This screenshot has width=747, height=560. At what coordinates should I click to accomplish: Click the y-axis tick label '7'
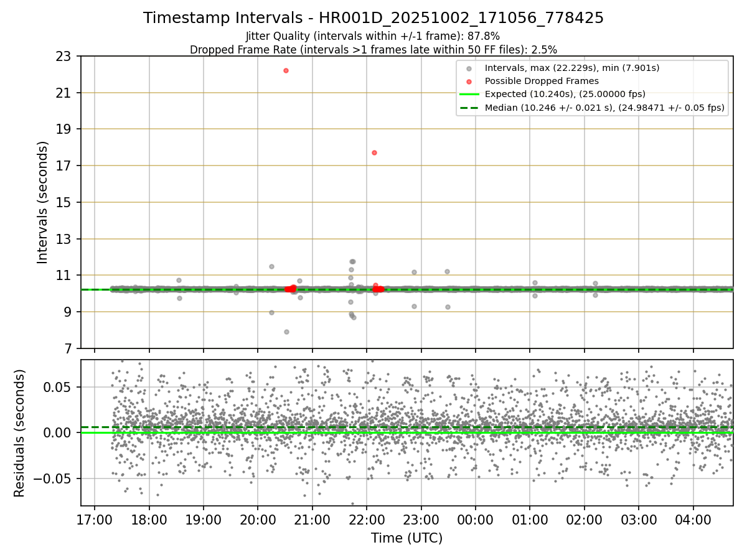(68, 349)
